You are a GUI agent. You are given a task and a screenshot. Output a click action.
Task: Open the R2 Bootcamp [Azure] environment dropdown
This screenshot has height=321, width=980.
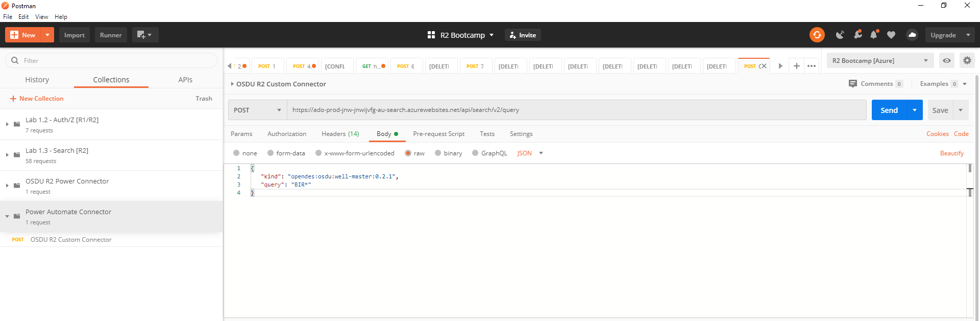pos(880,60)
